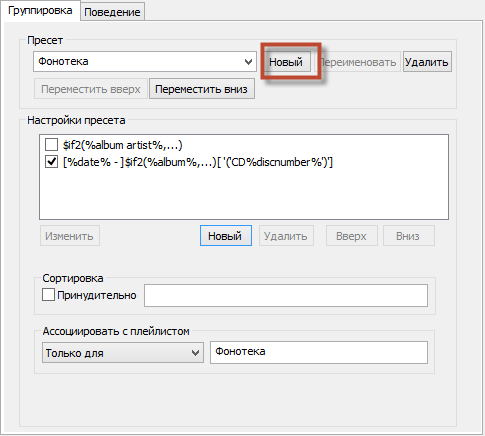The height and width of the screenshot is (436, 485).
Task: Select the Группировка tab
Action: click(40, 11)
